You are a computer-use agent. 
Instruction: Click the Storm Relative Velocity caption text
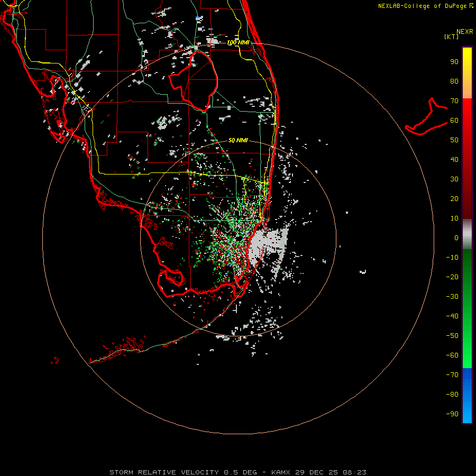pos(238,472)
